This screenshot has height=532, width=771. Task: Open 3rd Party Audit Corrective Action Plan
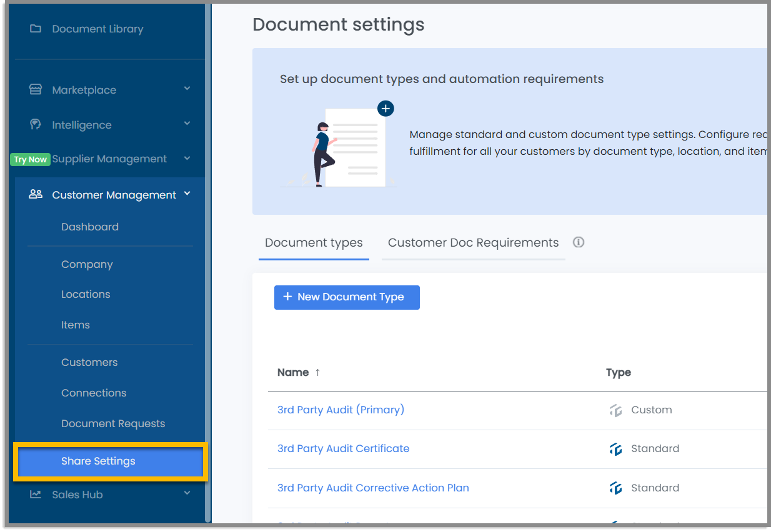click(373, 488)
